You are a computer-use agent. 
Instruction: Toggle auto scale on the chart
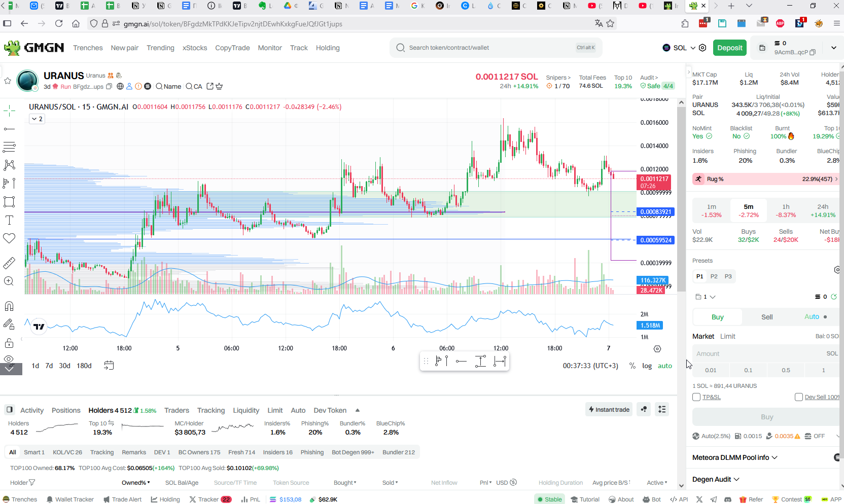(x=665, y=366)
